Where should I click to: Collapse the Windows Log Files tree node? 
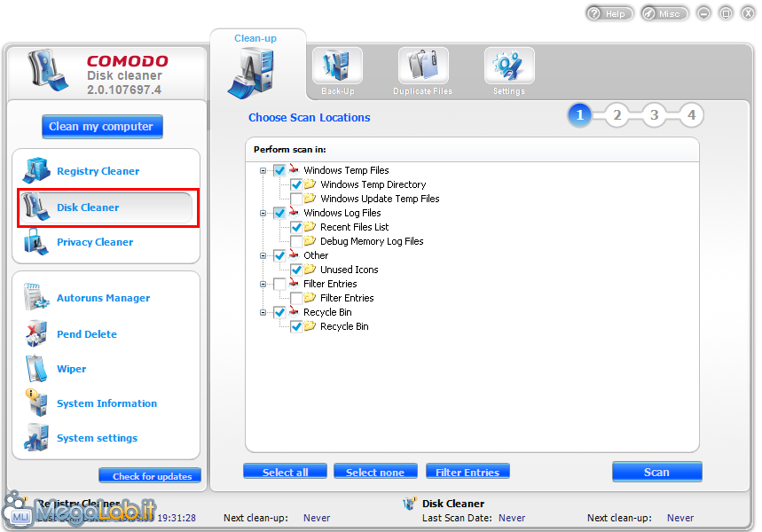click(x=263, y=213)
